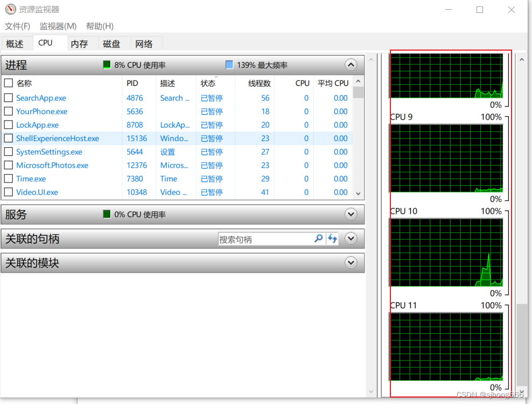Screen dimensions: 532x404
Task: Click the blue 最大频率 swatch
Action: (x=229, y=65)
